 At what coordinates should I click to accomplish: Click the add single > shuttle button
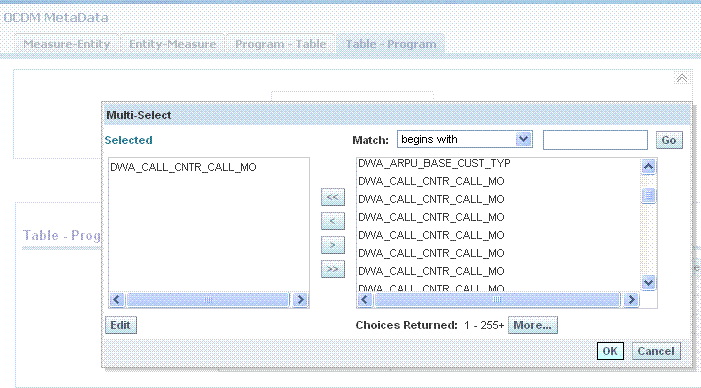[x=333, y=245]
